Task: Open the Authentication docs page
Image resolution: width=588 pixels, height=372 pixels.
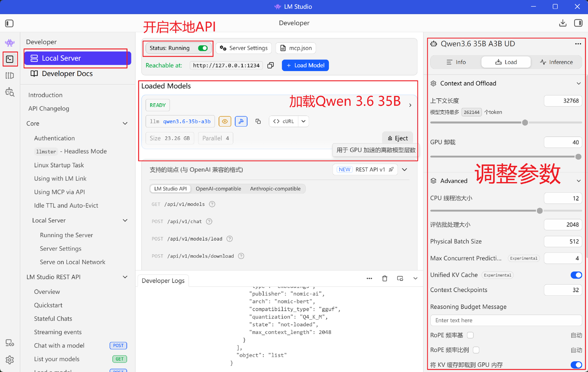Action: 54,138
